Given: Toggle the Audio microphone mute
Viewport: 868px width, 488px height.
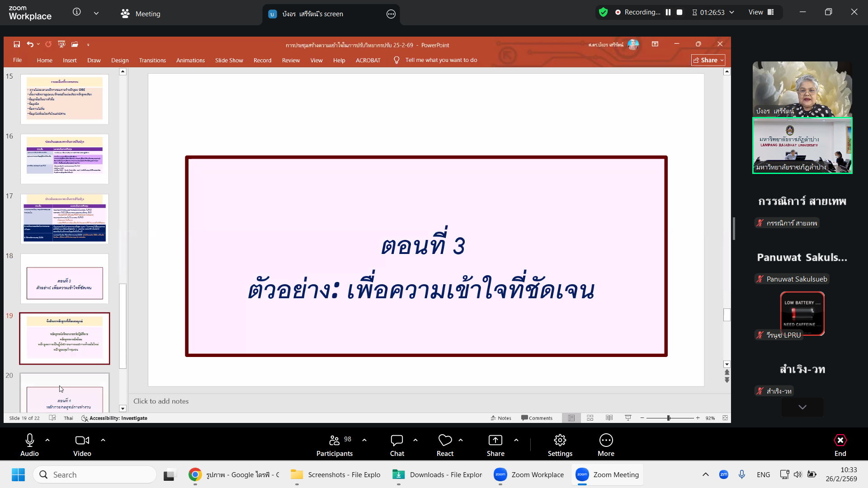Looking at the screenshot, I should pyautogui.click(x=29, y=445).
